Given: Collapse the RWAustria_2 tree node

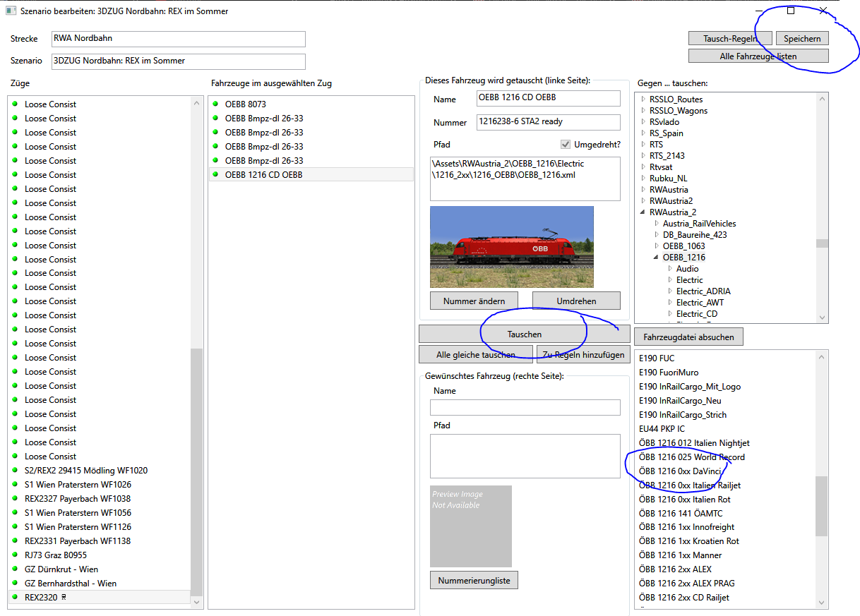Looking at the screenshot, I should tap(643, 212).
